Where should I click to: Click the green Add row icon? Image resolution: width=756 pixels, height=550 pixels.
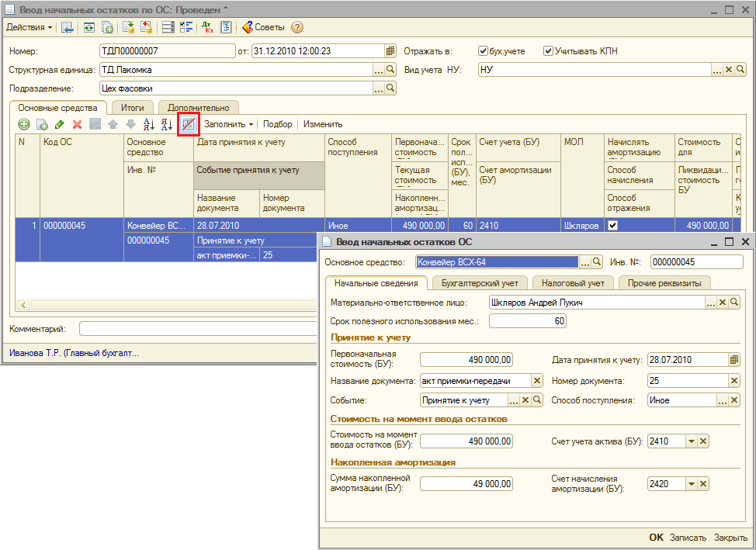click(24, 124)
